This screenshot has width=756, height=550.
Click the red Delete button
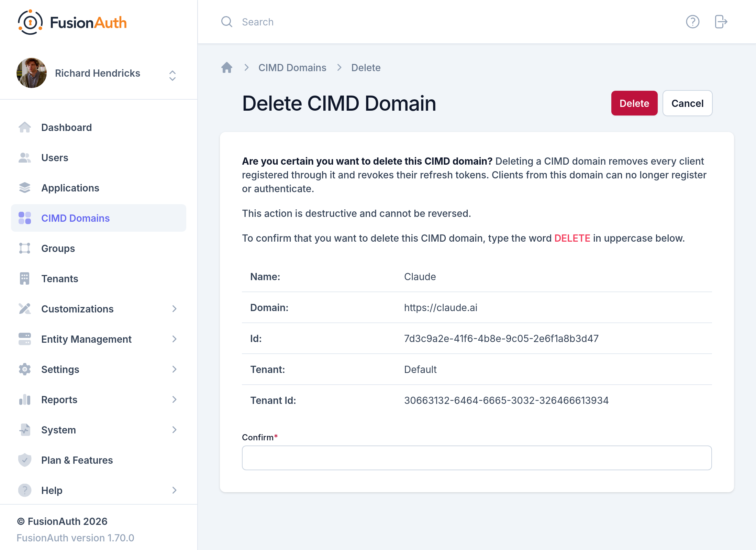pos(634,103)
